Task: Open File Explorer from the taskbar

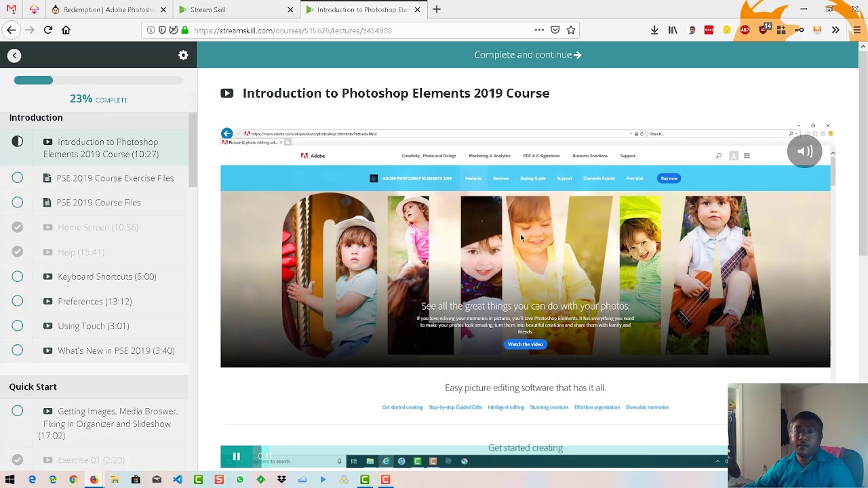Action: click(115, 479)
